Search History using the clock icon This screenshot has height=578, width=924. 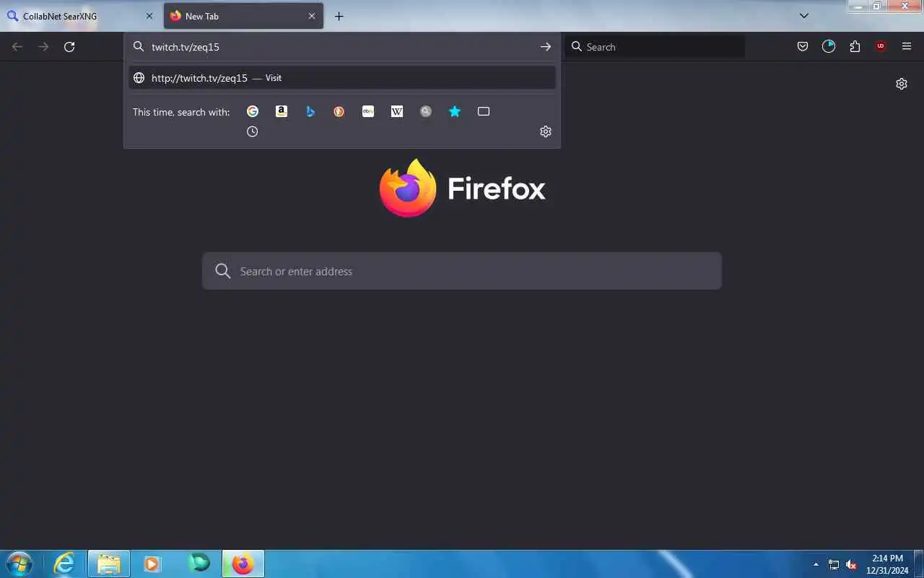[253, 131]
